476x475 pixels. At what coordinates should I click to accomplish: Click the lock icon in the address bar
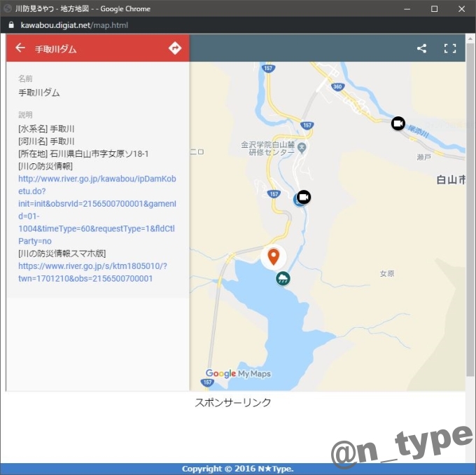[x=10, y=25]
